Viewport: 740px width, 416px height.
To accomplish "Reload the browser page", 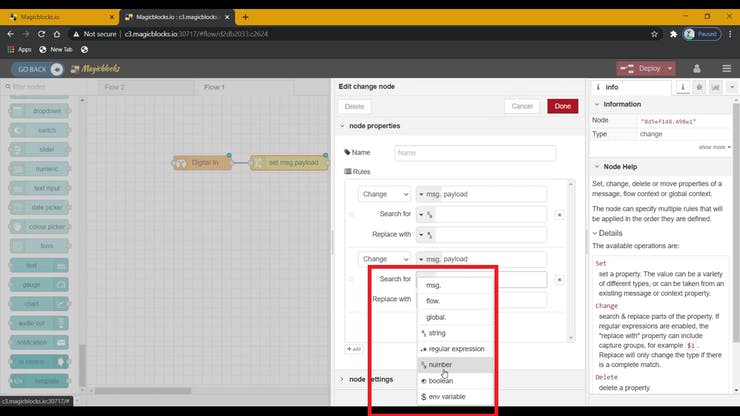I will click(42, 34).
